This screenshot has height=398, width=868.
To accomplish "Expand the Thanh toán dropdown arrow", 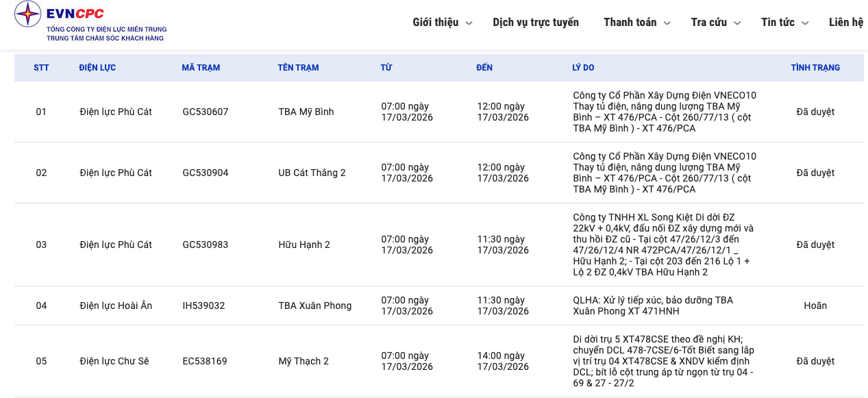I will tap(667, 23).
